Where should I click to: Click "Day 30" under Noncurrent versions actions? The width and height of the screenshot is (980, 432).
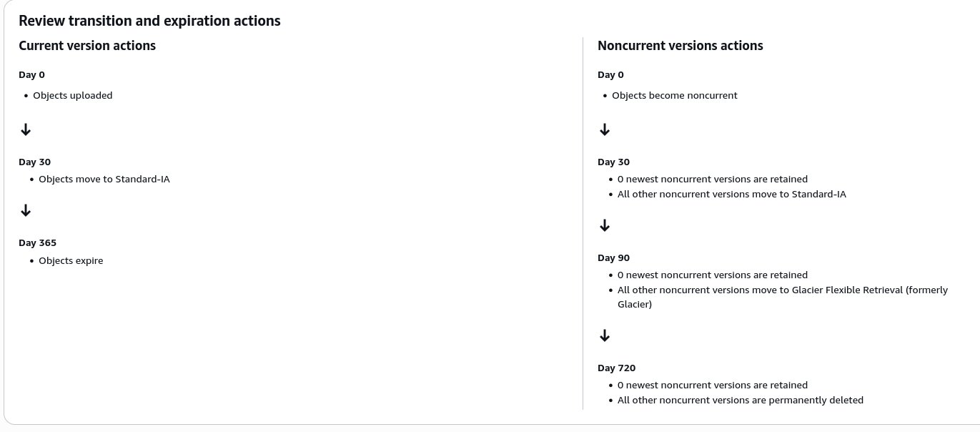pos(613,162)
